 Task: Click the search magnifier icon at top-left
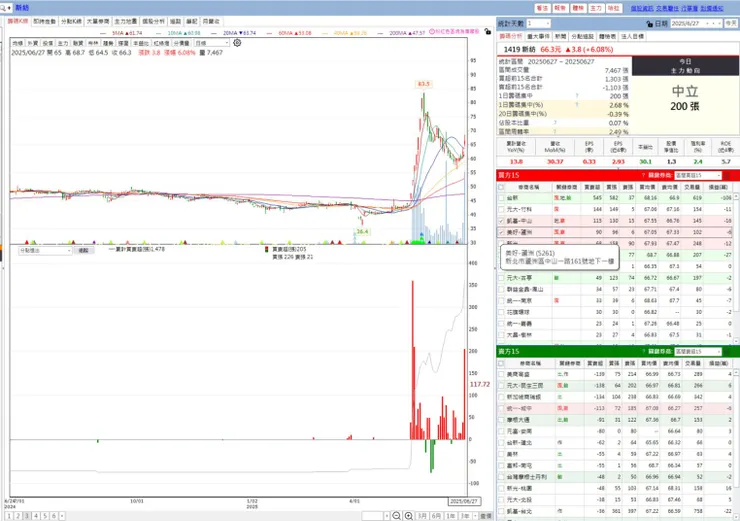3,8
